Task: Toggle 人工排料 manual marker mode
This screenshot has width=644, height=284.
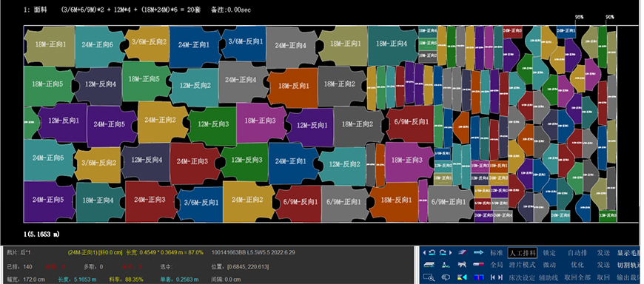Action: coord(523,253)
